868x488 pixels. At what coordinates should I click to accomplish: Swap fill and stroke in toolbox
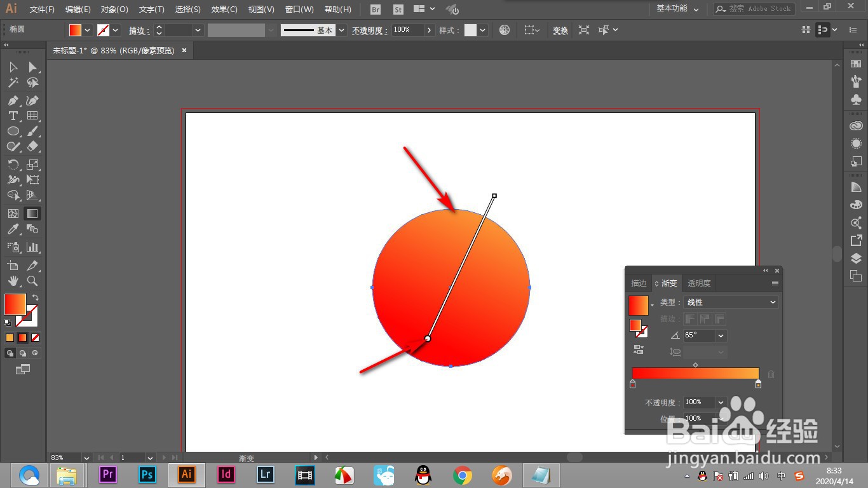click(x=36, y=297)
